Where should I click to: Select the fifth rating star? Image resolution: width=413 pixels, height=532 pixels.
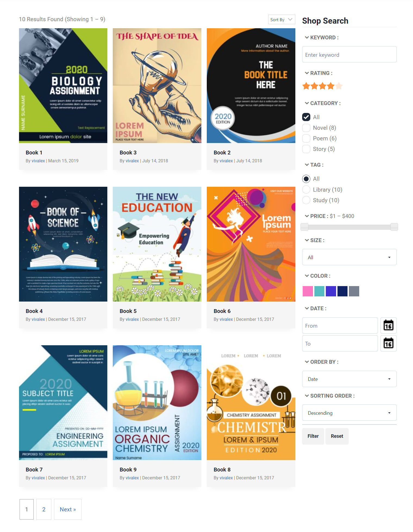coord(339,86)
